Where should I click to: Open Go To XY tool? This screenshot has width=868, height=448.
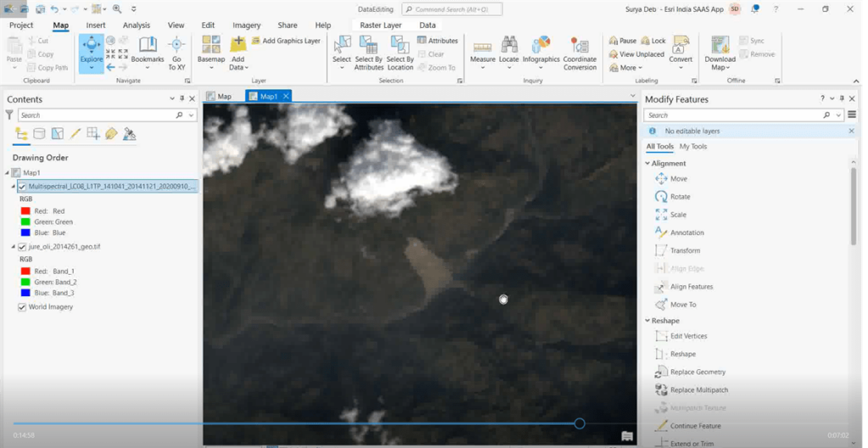(x=176, y=53)
